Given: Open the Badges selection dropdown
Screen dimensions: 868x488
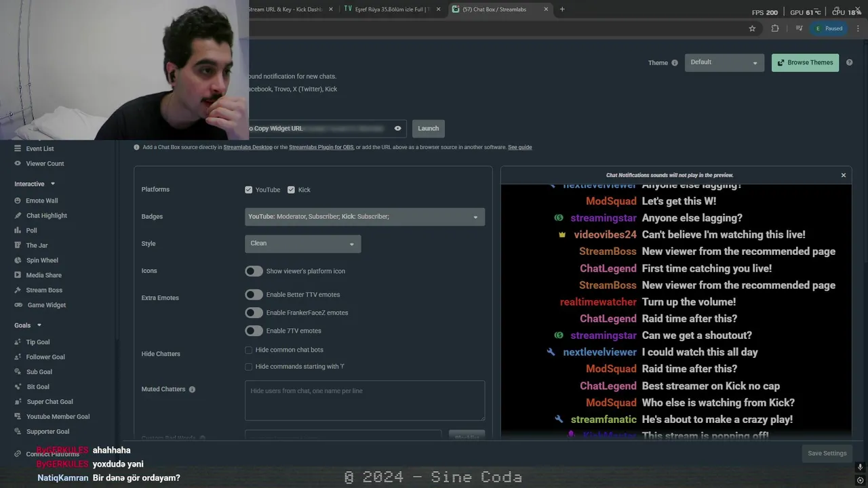Looking at the screenshot, I should 365,217.
